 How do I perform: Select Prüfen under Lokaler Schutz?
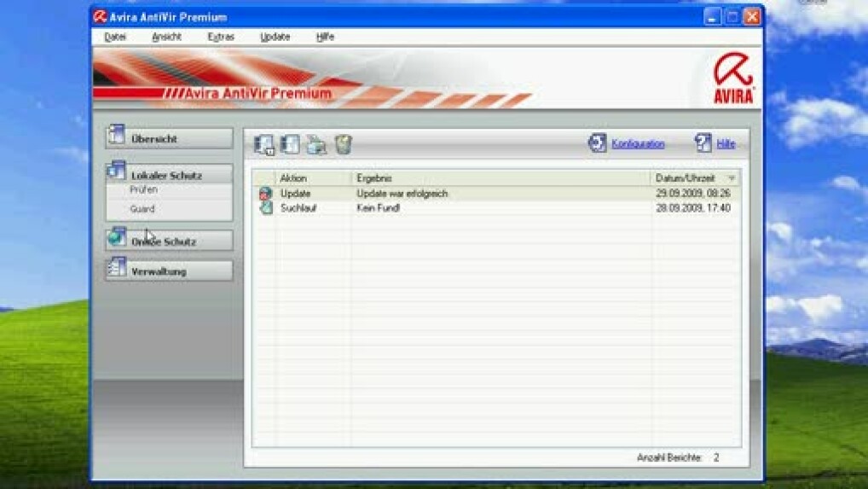click(x=144, y=190)
